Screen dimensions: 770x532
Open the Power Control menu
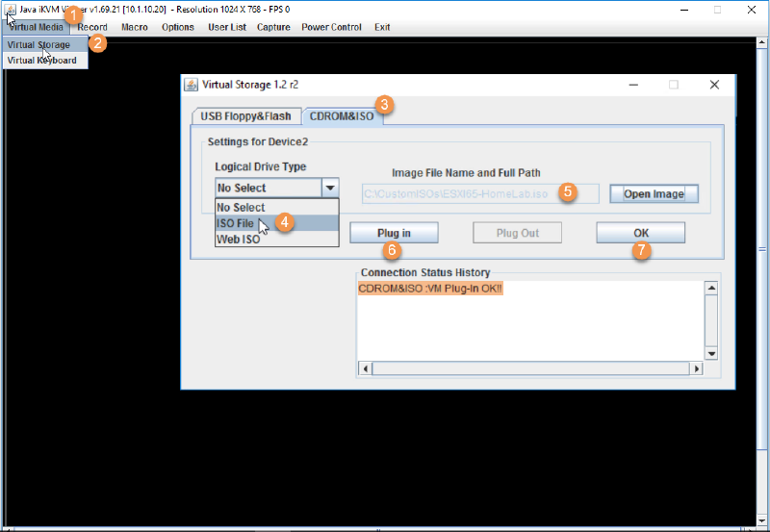[x=331, y=27]
